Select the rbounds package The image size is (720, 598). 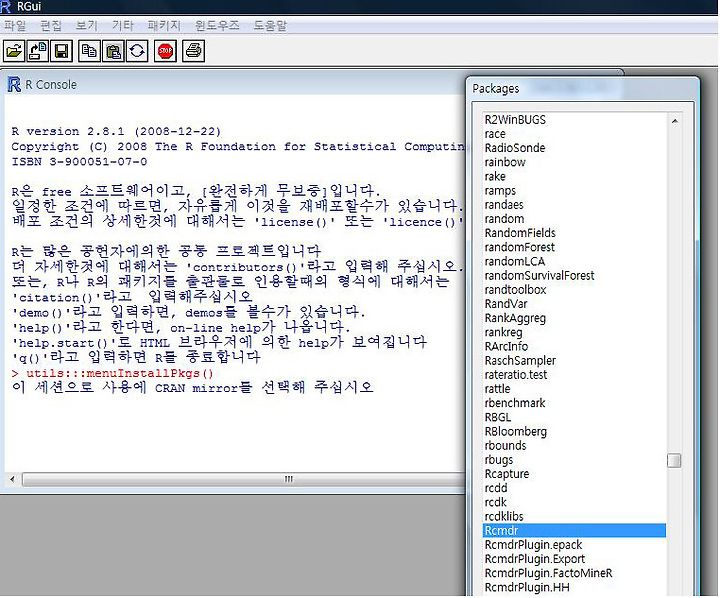(574, 446)
